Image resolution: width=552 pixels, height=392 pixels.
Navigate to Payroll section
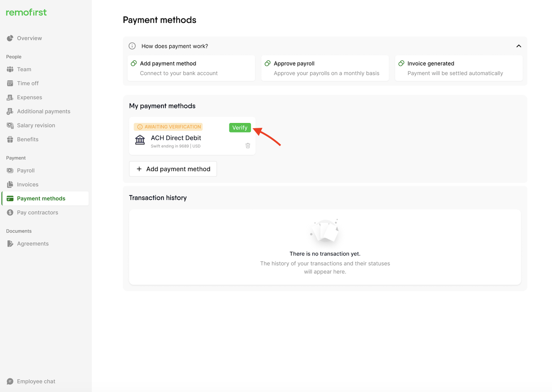pyautogui.click(x=25, y=171)
